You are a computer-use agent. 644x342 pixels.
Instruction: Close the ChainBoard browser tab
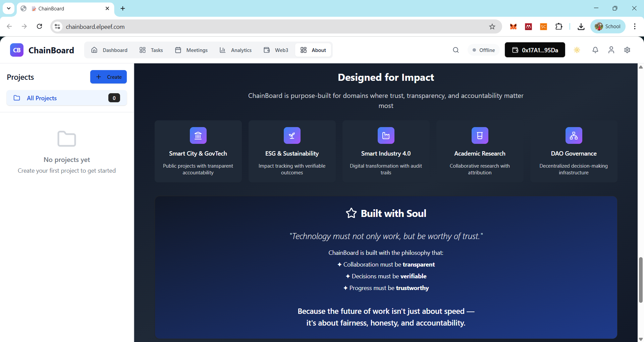coord(107,8)
